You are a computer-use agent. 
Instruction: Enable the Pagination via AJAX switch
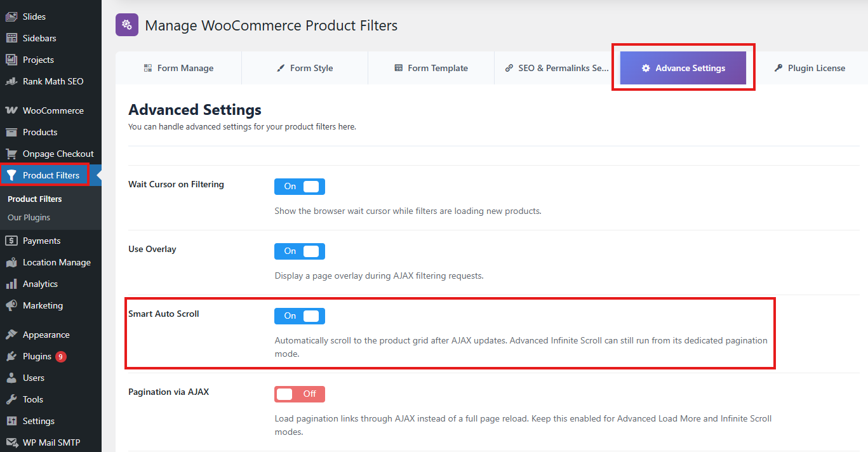click(x=300, y=394)
